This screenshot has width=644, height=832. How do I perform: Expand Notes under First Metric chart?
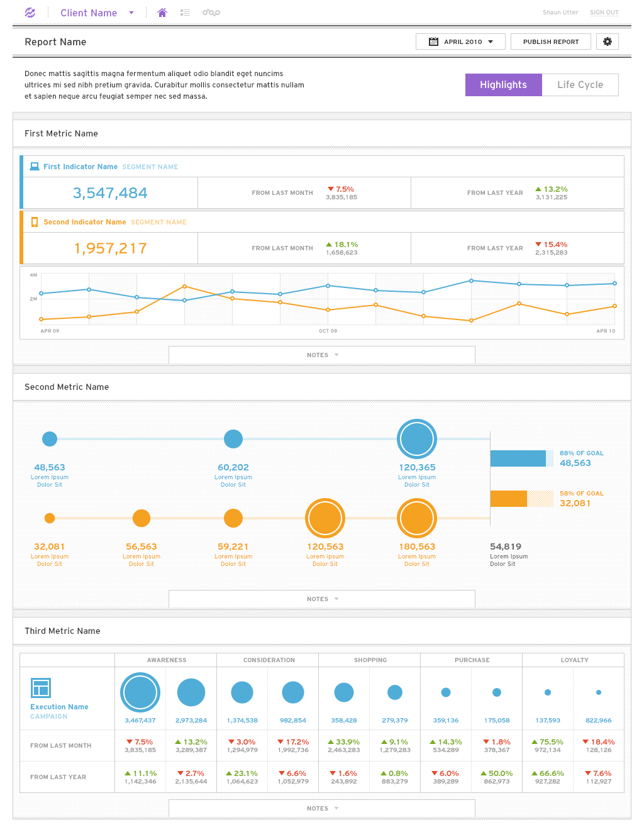(x=322, y=355)
